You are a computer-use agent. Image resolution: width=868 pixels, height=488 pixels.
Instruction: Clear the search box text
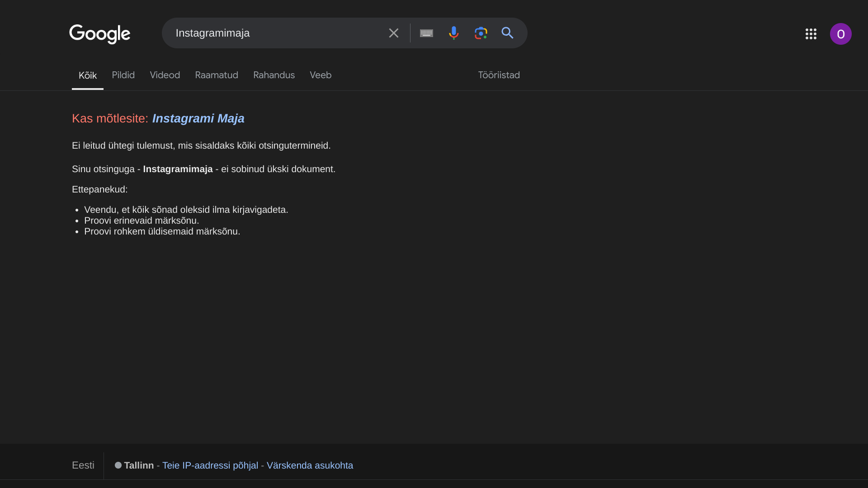click(x=393, y=33)
